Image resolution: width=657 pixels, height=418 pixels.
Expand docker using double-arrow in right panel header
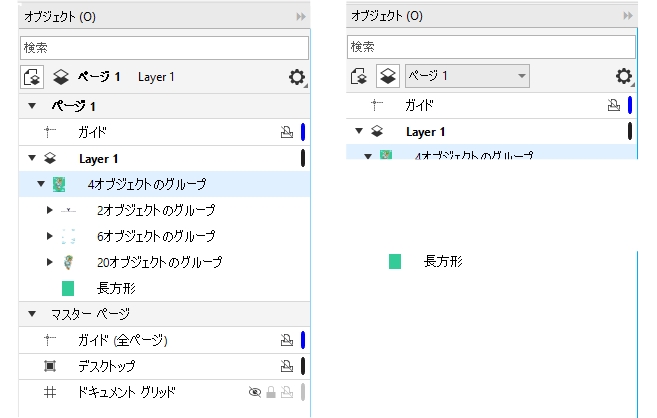628,16
